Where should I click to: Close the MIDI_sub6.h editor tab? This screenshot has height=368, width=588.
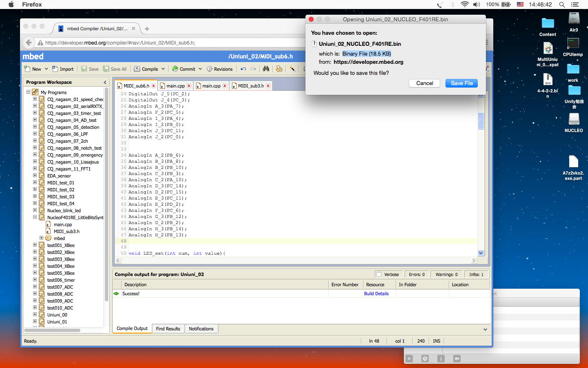(x=154, y=86)
